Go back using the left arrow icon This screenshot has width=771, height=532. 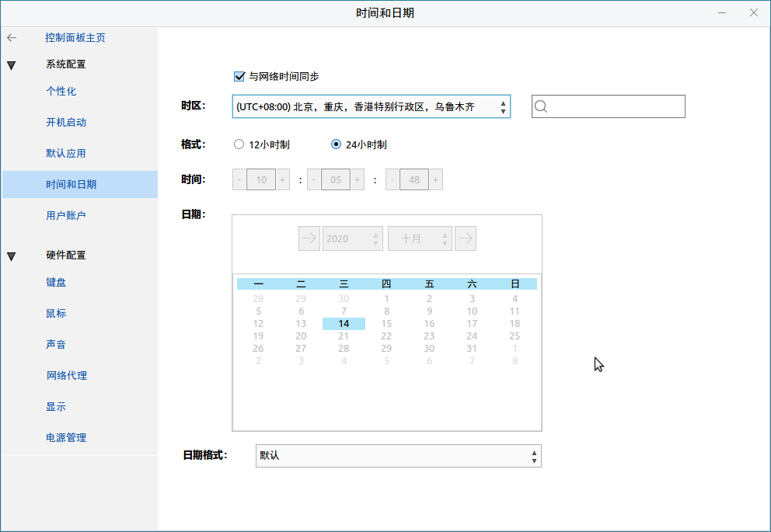point(12,38)
